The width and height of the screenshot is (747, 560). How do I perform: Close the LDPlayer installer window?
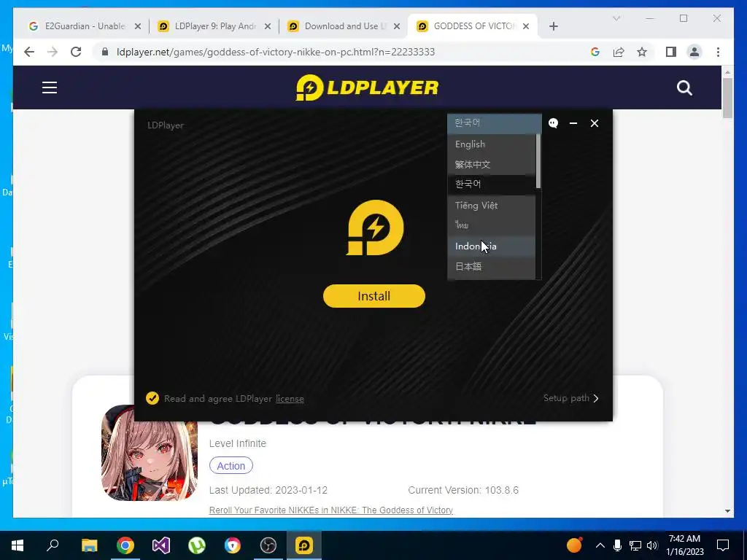point(595,123)
